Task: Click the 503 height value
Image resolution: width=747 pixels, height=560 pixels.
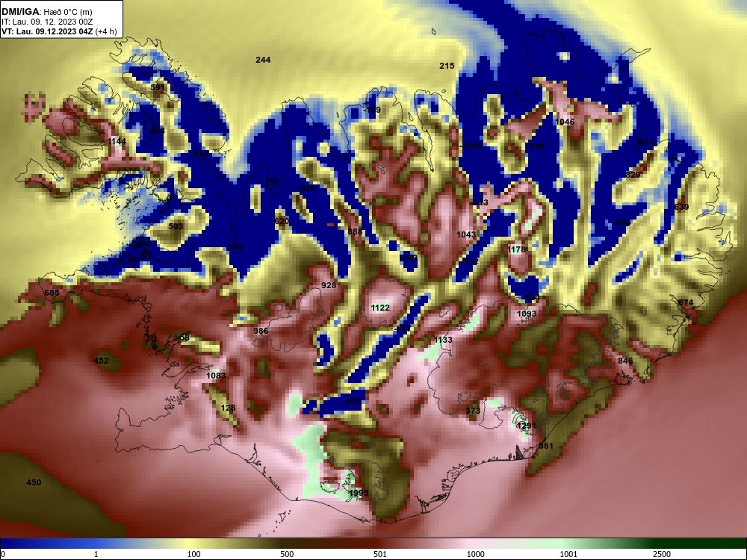Action: (x=176, y=226)
